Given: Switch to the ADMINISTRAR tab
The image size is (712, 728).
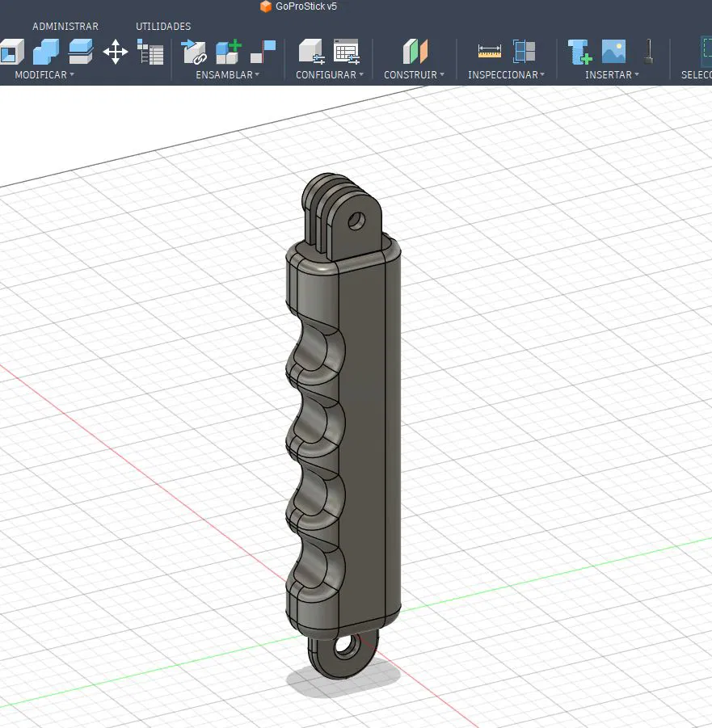Looking at the screenshot, I should pos(65,27).
